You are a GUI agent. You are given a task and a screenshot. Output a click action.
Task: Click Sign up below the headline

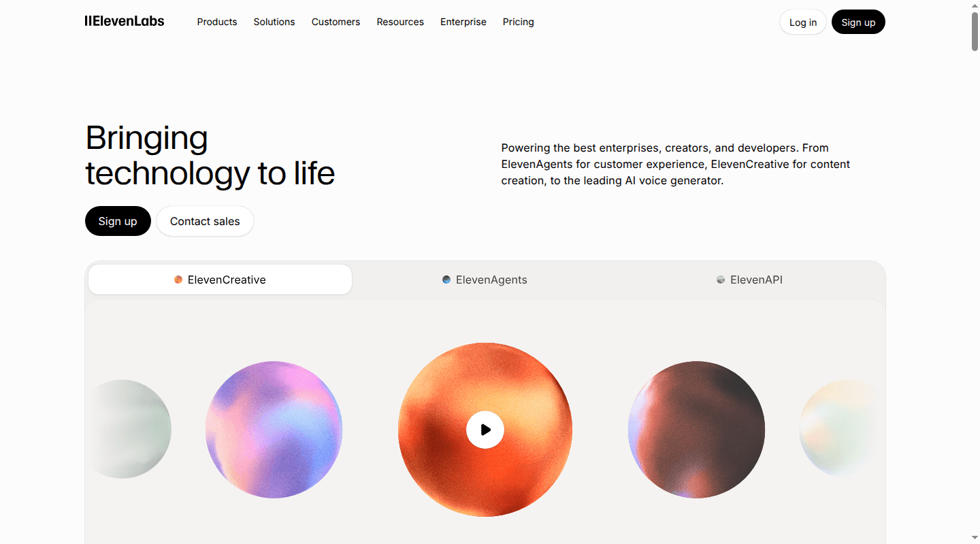(118, 221)
